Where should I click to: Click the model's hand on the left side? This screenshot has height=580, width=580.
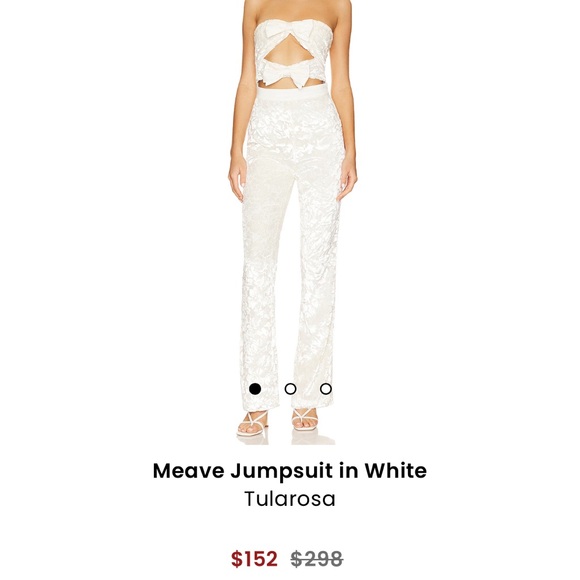[x=237, y=181]
